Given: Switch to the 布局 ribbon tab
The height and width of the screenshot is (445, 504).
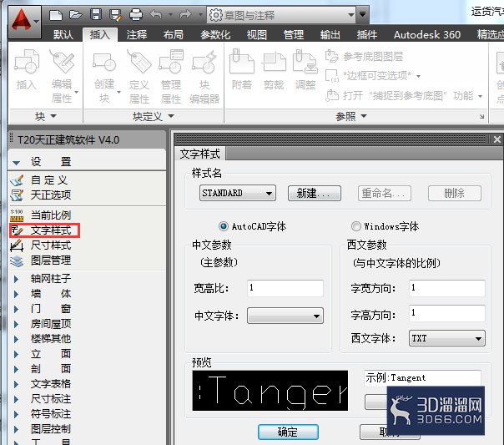Looking at the screenshot, I should coord(174,34).
